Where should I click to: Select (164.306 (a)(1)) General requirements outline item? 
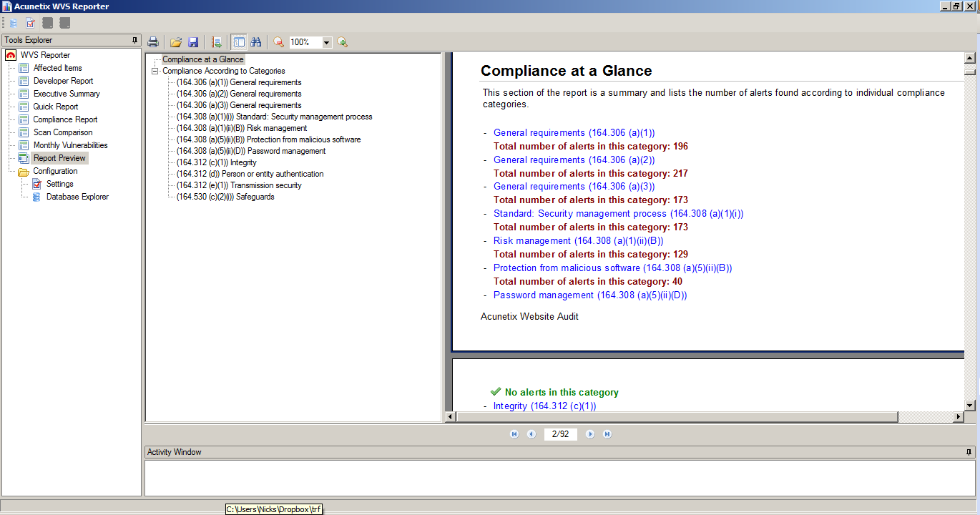[x=239, y=82]
